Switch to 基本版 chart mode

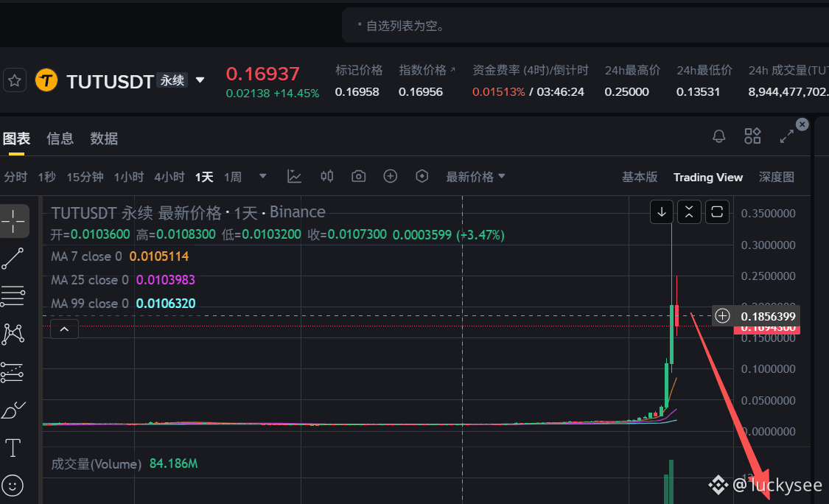point(640,177)
